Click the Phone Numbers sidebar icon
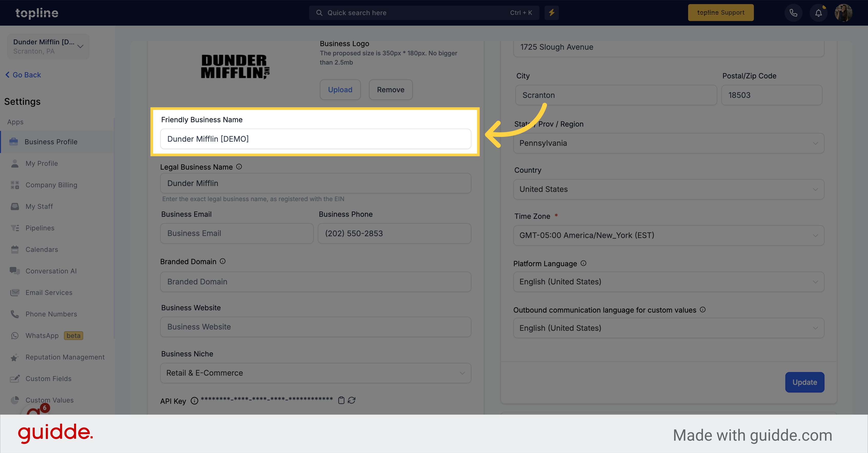Viewport: 868px width, 453px height. click(x=14, y=314)
